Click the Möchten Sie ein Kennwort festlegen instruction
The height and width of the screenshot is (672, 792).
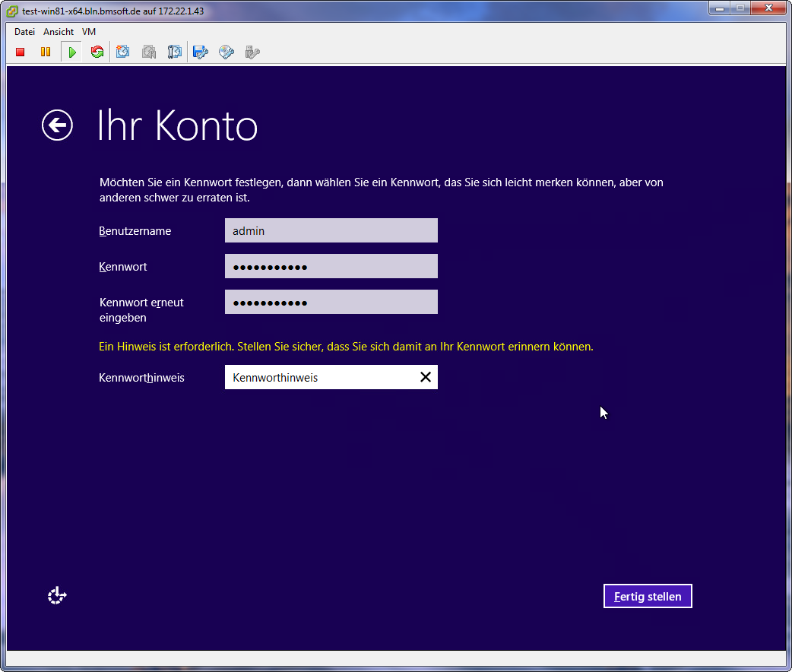[x=382, y=190]
